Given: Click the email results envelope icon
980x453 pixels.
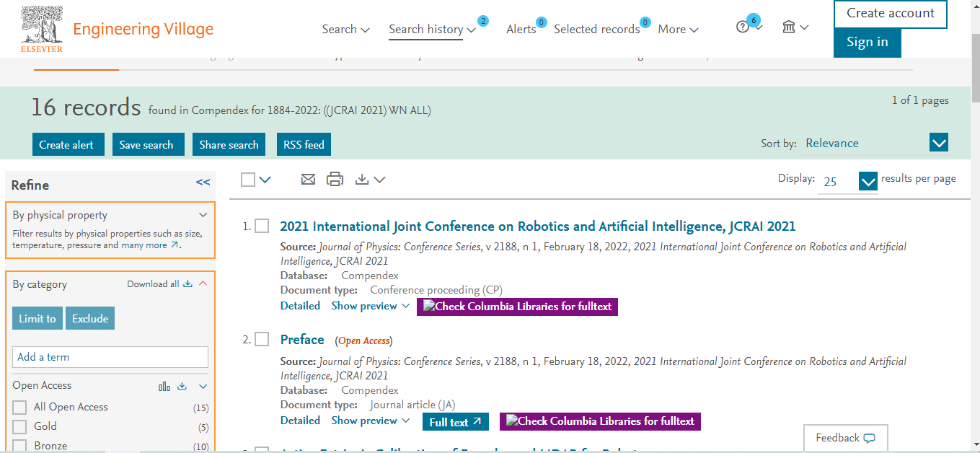Looking at the screenshot, I should pyautogui.click(x=308, y=180).
